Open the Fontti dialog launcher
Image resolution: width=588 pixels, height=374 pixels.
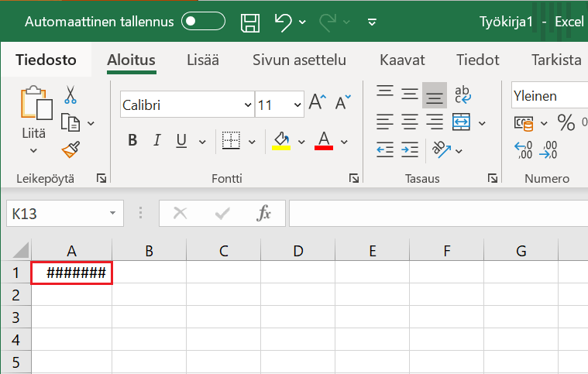point(353,178)
